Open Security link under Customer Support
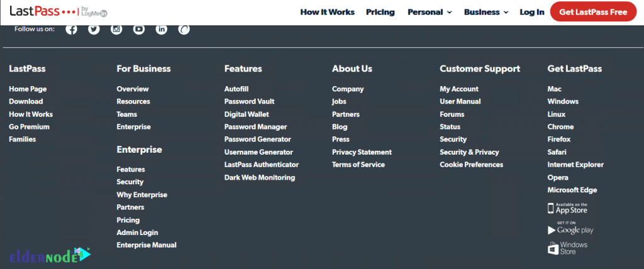 pyautogui.click(x=453, y=140)
